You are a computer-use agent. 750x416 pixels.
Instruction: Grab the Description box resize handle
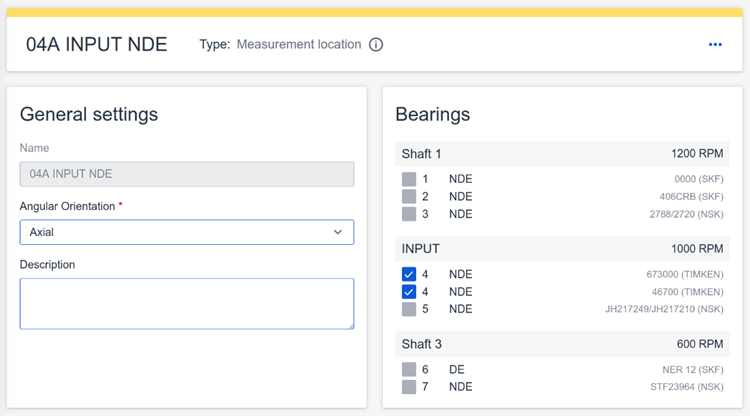[x=349, y=324]
